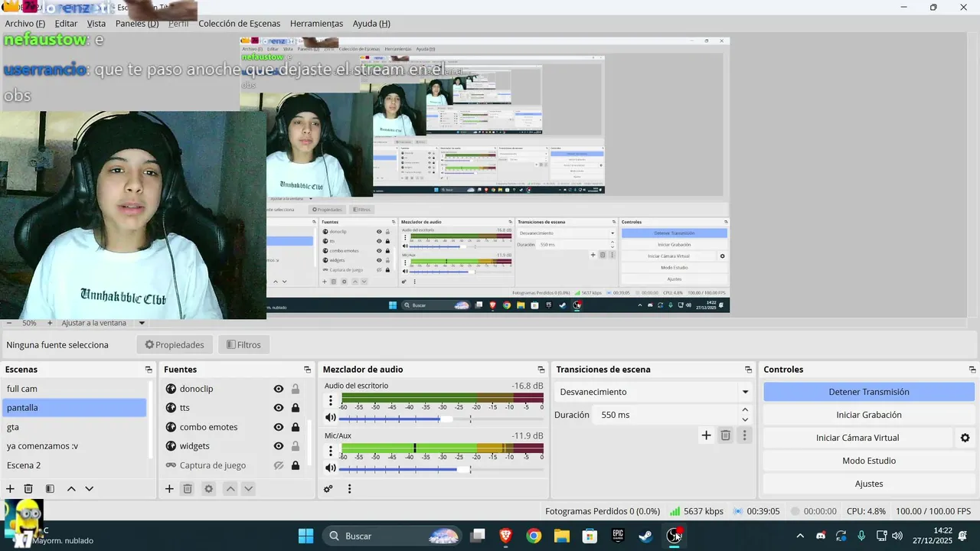Unlock the tts source

click(x=296, y=408)
